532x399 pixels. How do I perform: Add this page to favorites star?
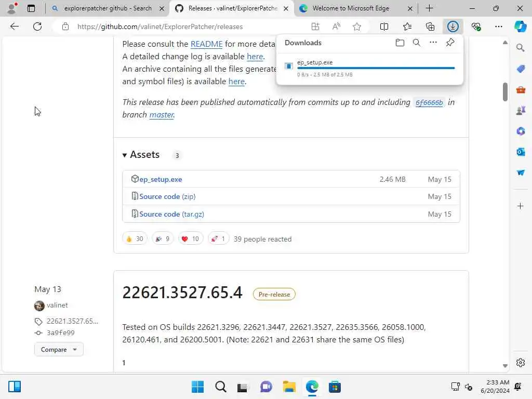click(x=356, y=26)
